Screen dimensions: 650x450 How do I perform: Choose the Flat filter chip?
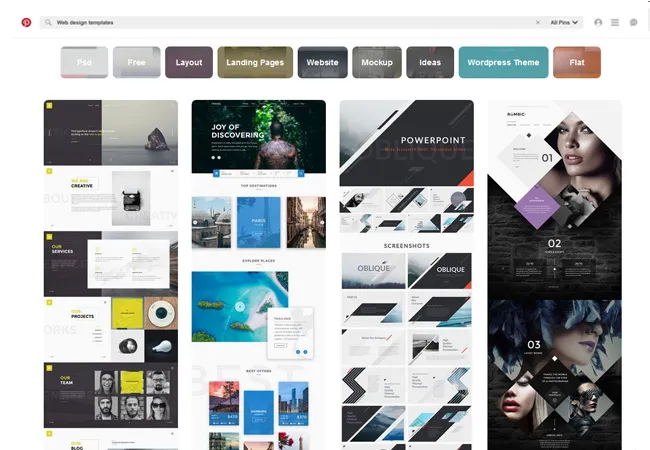coord(577,62)
